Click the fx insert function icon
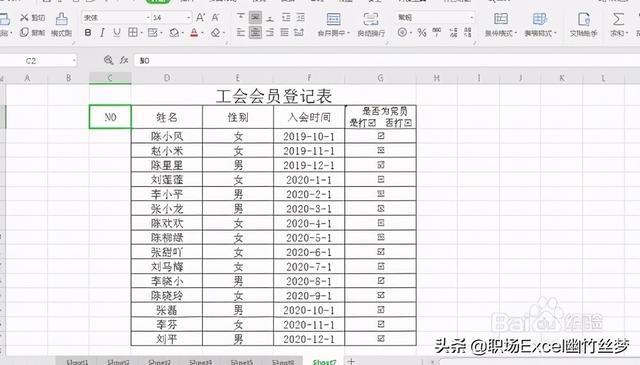This screenshot has height=365, width=640. click(x=124, y=60)
